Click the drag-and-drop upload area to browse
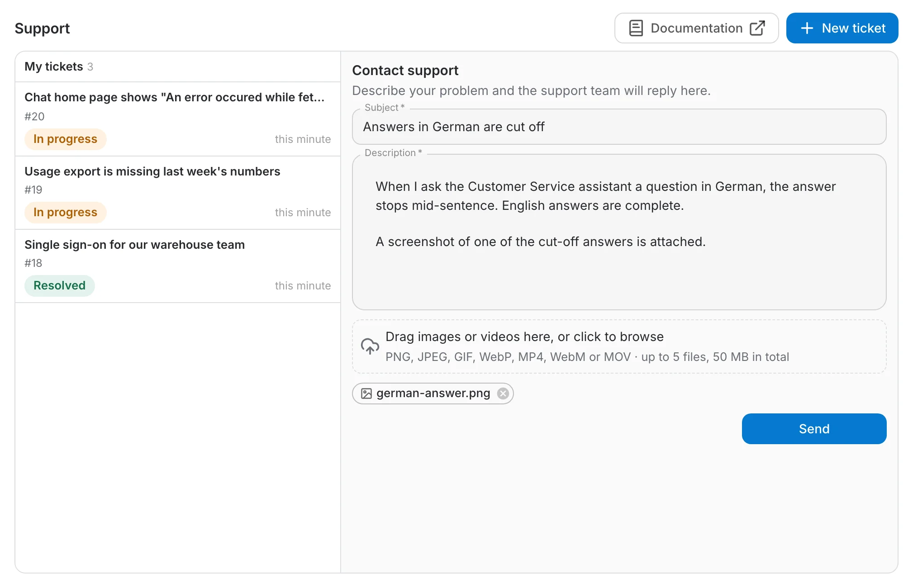913x588 pixels. [x=619, y=346]
